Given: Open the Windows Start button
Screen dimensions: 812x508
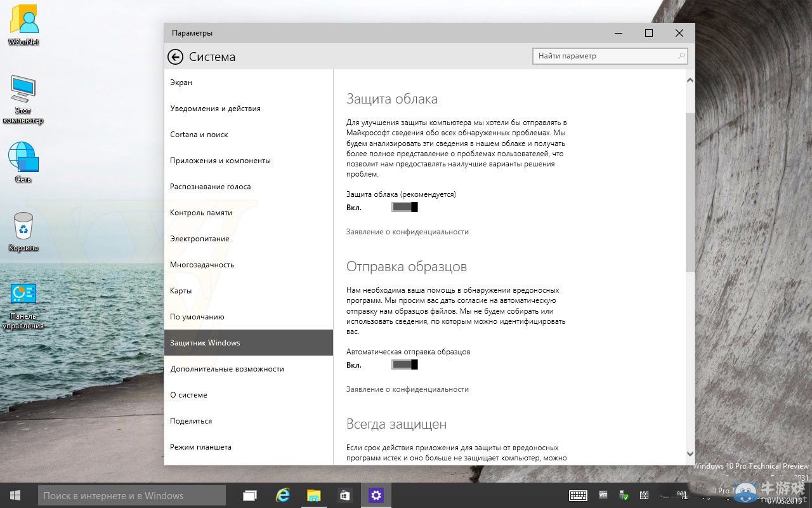Looking at the screenshot, I should 15,495.
